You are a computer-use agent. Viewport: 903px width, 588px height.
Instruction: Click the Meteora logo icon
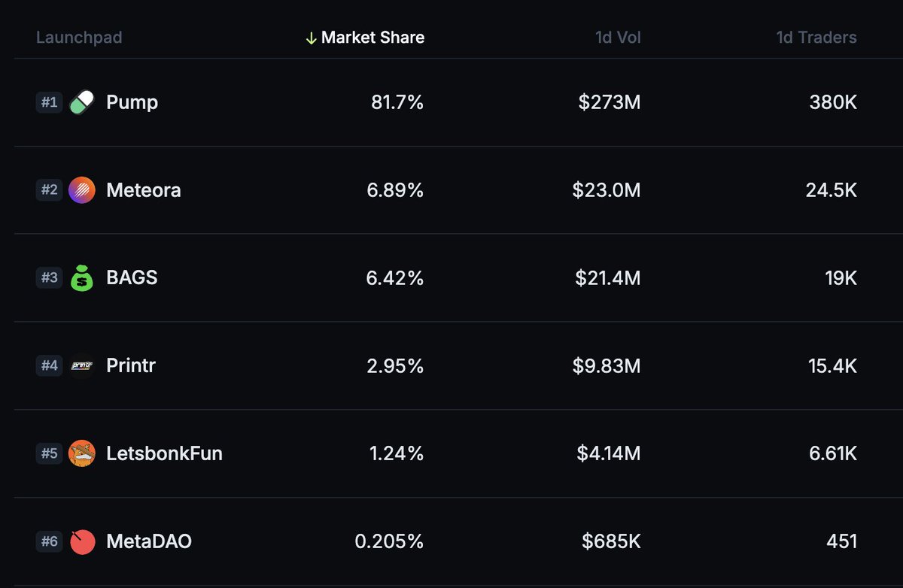[82, 190]
